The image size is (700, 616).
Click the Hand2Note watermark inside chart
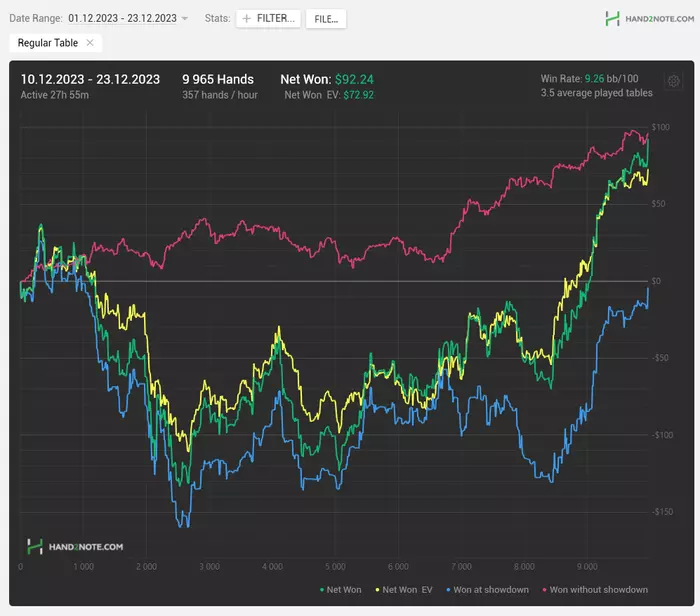click(75, 546)
